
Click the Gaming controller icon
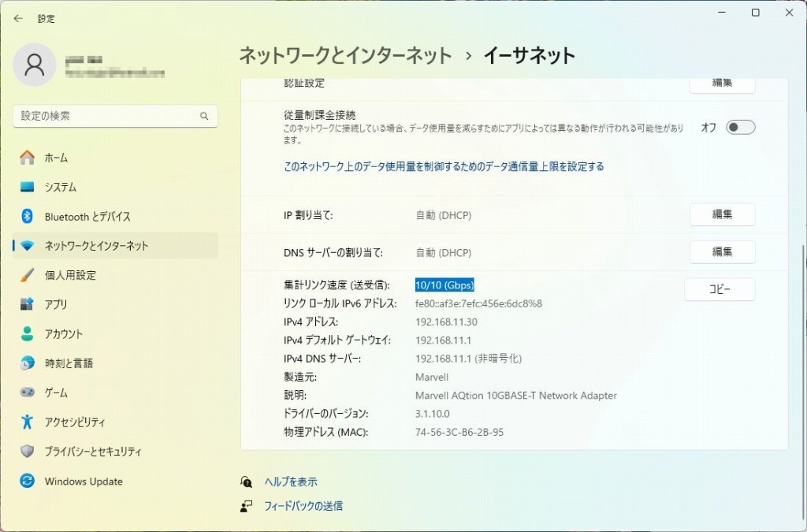[x=28, y=392]
